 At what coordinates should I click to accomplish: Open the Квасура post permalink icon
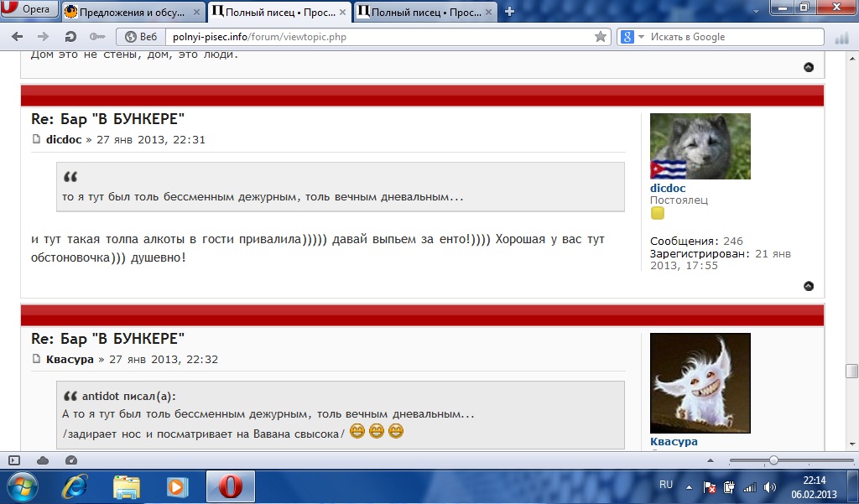(36, 359)
